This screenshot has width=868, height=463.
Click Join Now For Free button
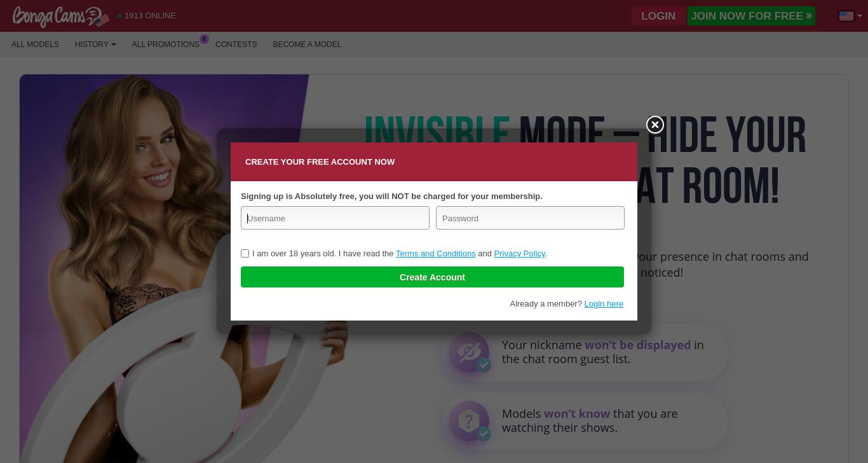point(751,16)
